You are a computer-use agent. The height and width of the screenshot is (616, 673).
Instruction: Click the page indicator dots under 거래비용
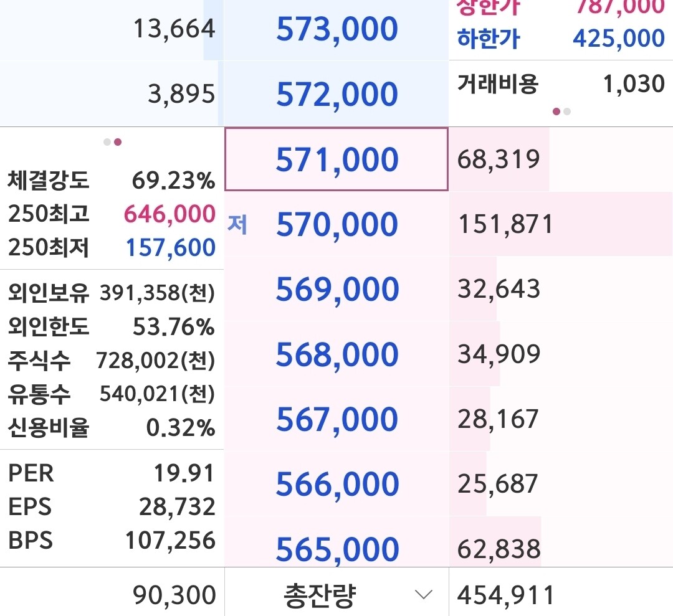pyautogui.click(x=561, y=111)
